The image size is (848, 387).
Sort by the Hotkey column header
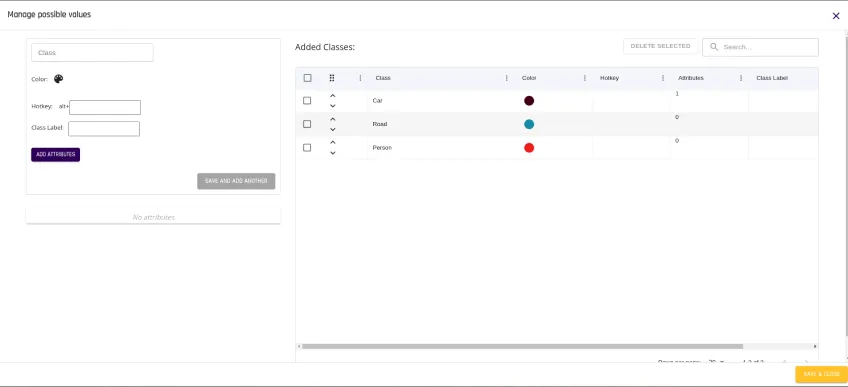[610, 78]
